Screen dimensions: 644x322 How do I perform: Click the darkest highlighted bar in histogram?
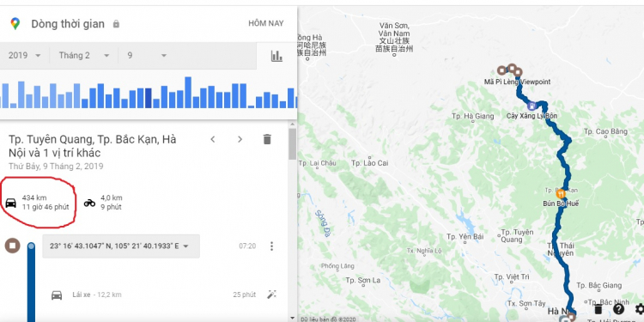coord(149,98)
